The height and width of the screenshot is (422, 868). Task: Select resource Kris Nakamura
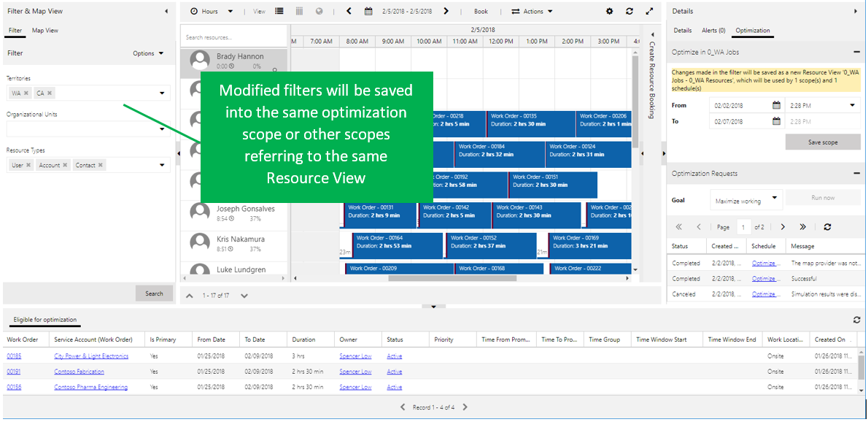(233, 245)
